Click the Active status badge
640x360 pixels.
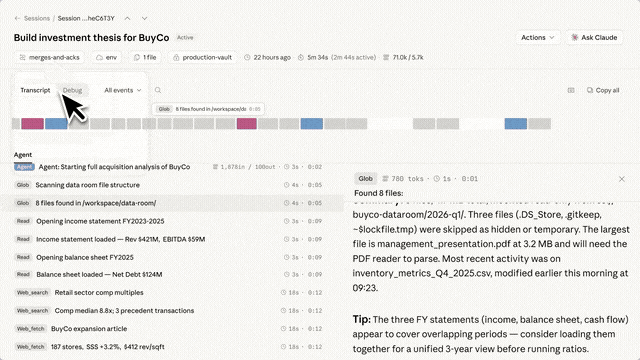tap(185, 38)
